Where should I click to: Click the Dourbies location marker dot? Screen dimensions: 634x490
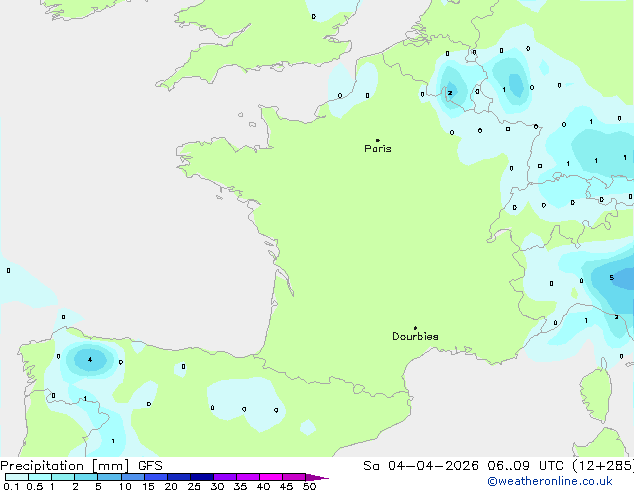point(416,328)
